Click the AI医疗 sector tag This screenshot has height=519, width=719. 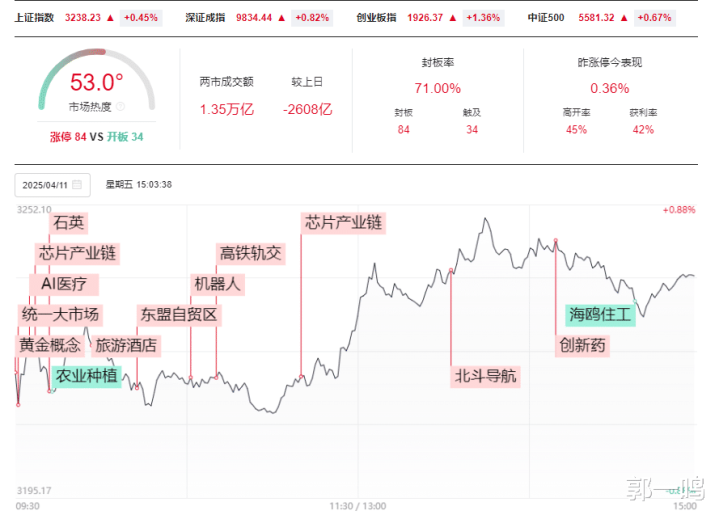64,284
